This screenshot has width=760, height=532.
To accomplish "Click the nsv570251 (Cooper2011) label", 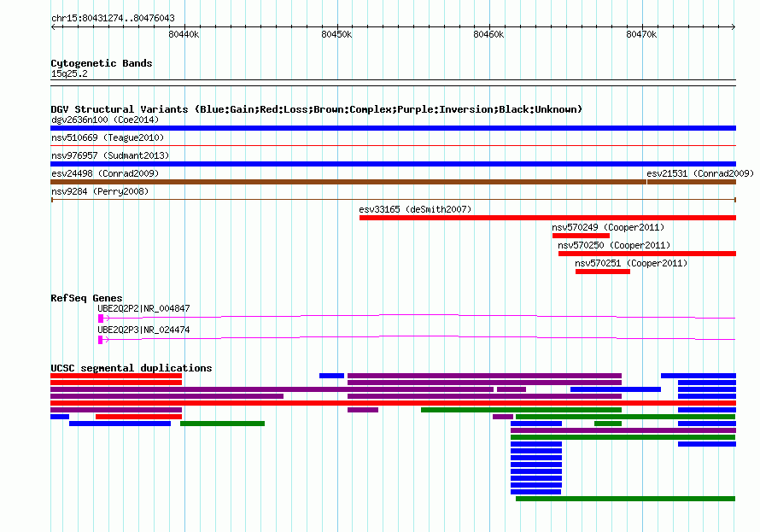I will pos(631,263).
